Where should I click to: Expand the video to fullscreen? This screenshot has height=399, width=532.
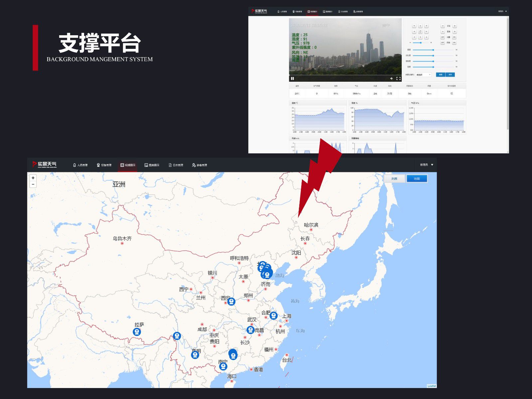point(398,78)
